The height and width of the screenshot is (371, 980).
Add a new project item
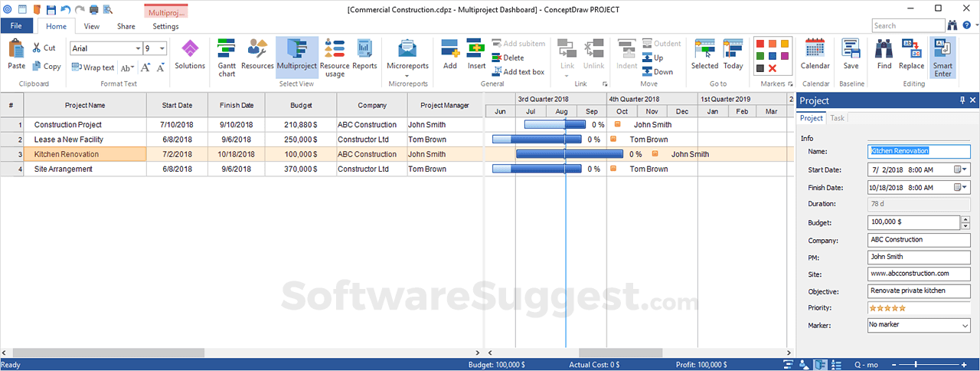coord(450,54)
